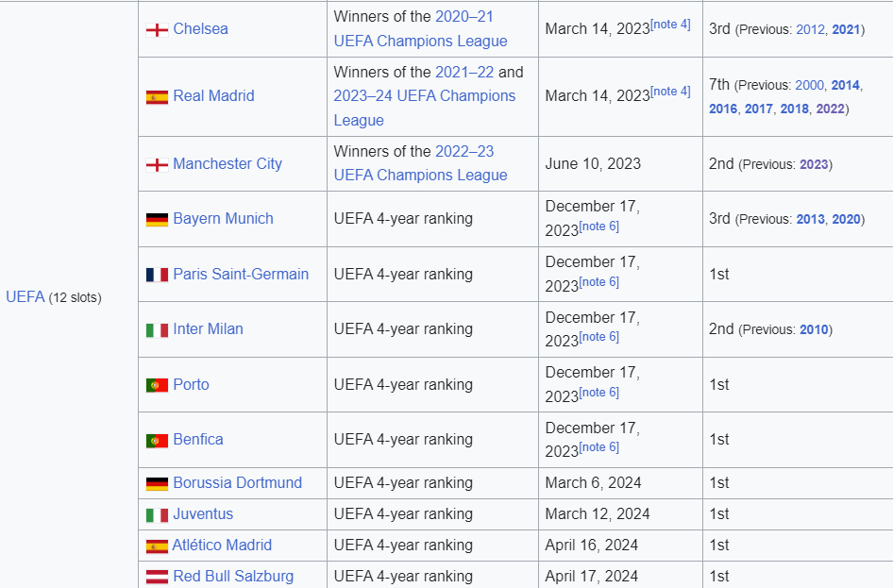
Task: Follow the 2022–23 UEFA Champions League link
Action: point(420,163)
